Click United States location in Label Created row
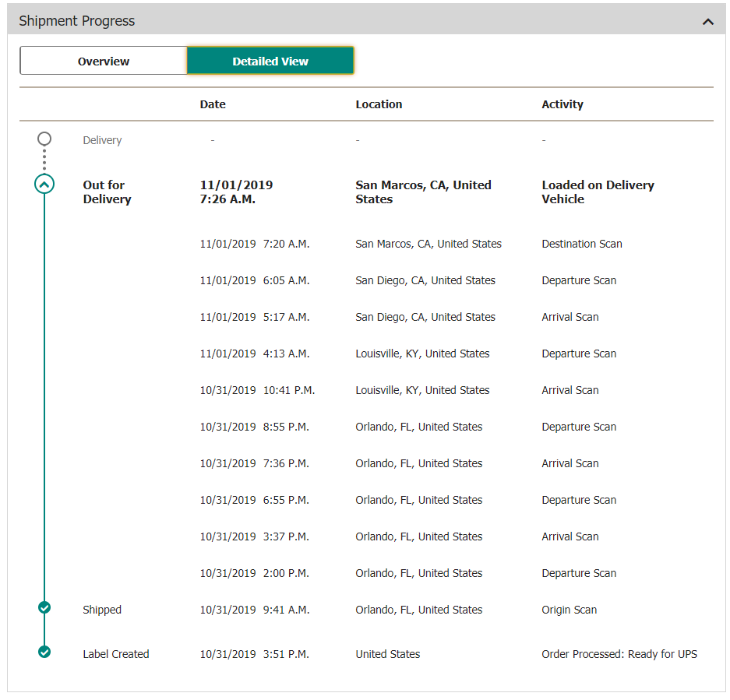The width and height of the screenshot is (730, 700). [x=388, y=654]
